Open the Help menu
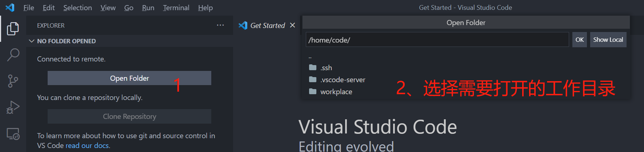 [x=205, y=8]
